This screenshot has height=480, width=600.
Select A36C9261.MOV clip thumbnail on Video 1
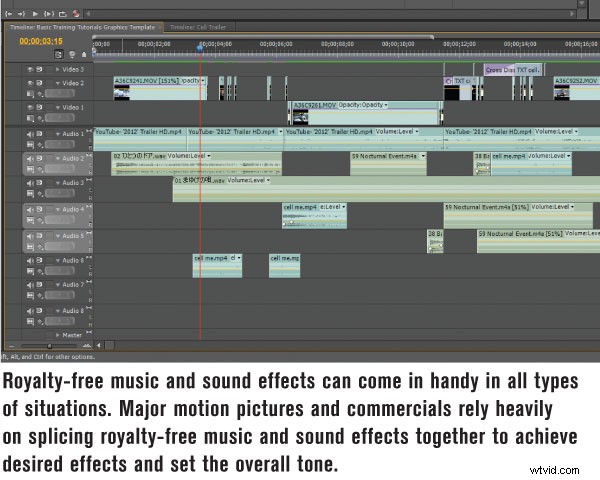click(300, 117)
